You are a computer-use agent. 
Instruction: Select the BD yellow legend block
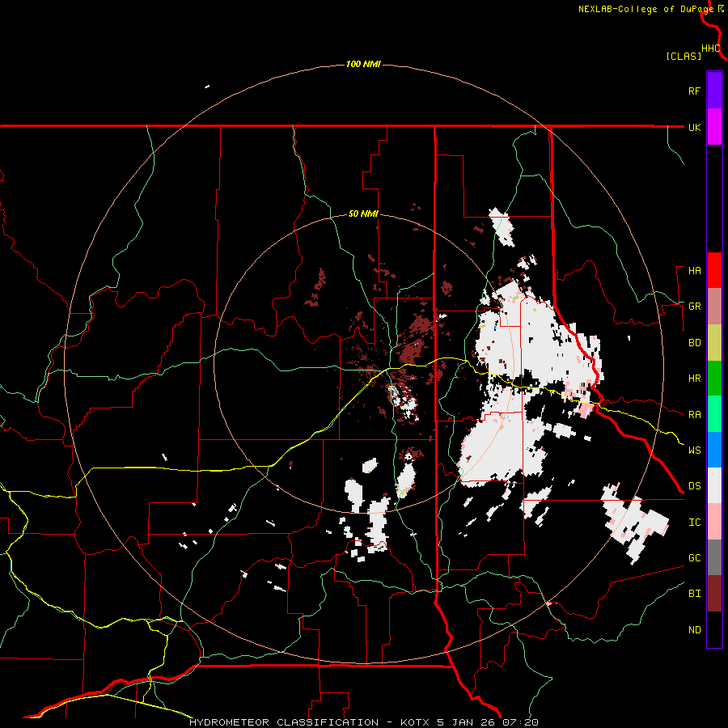coord(714,343)
